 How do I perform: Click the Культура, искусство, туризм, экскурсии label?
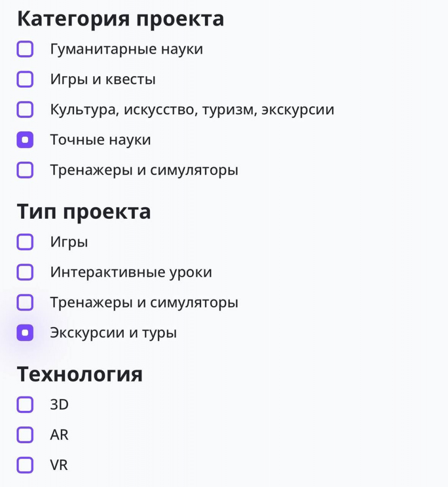click(192, 110)
